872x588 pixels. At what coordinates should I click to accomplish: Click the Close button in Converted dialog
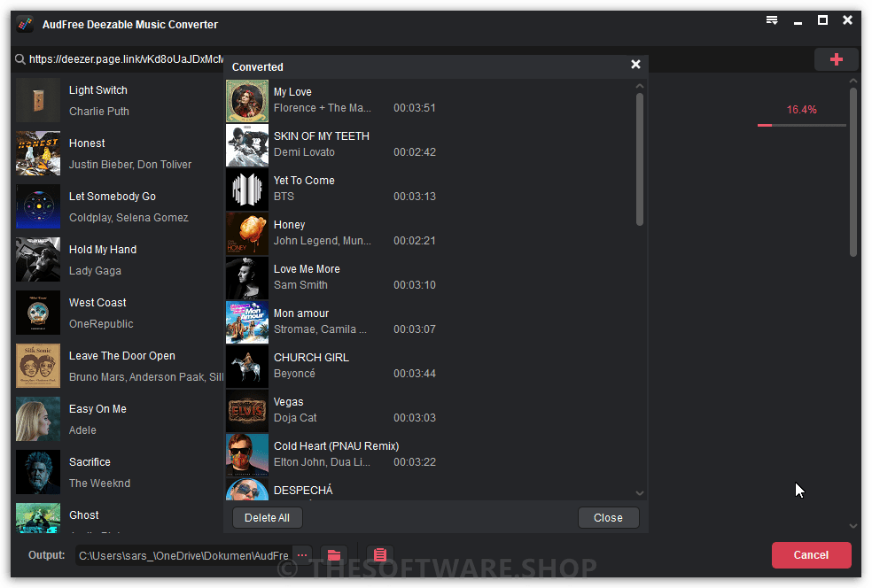[x=608, y=517]
